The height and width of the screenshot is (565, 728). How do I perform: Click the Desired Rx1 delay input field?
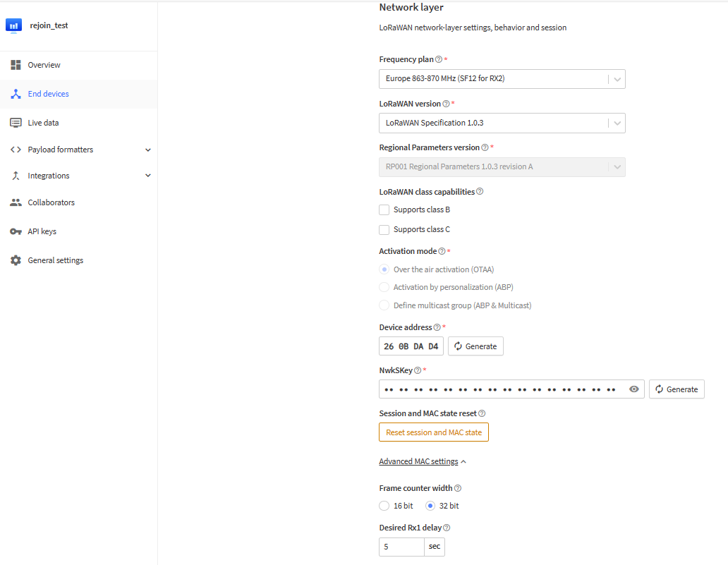point(401,547)
